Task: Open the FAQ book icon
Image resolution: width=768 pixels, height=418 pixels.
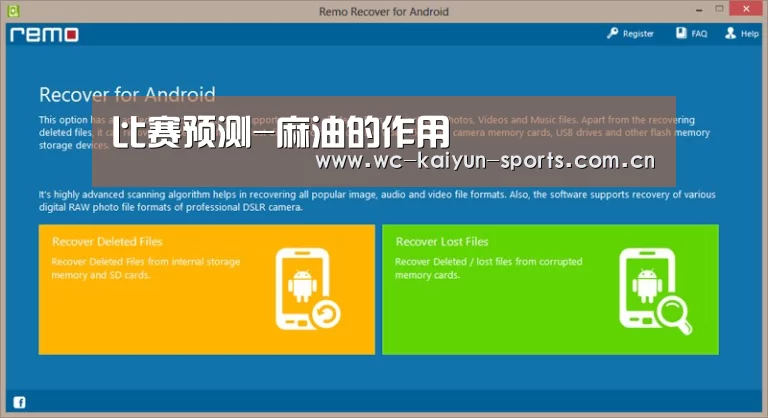Action: (x=681, y=33)
